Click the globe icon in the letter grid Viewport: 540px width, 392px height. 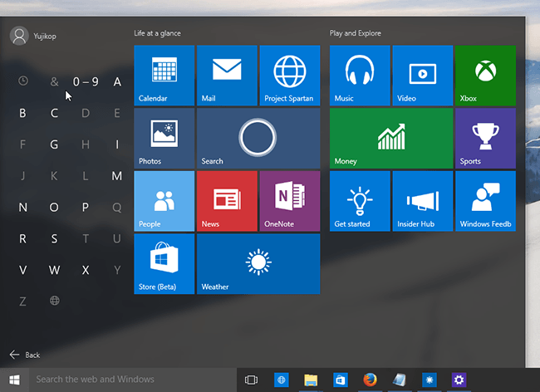point(54,301)
